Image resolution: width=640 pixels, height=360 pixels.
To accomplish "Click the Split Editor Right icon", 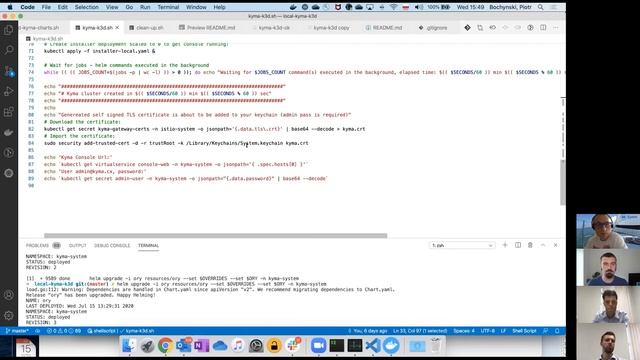I will (543, 28).
